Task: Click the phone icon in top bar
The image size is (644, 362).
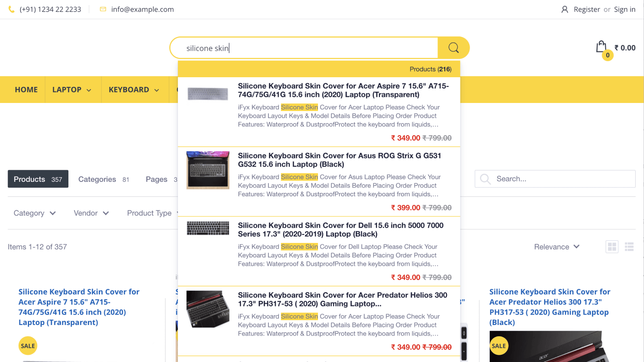Action: [11, 9]
